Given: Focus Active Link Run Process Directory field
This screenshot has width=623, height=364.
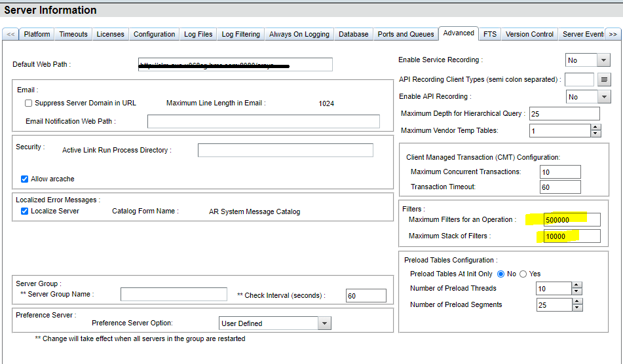Looking at the screenshot, I should (285, 150).
